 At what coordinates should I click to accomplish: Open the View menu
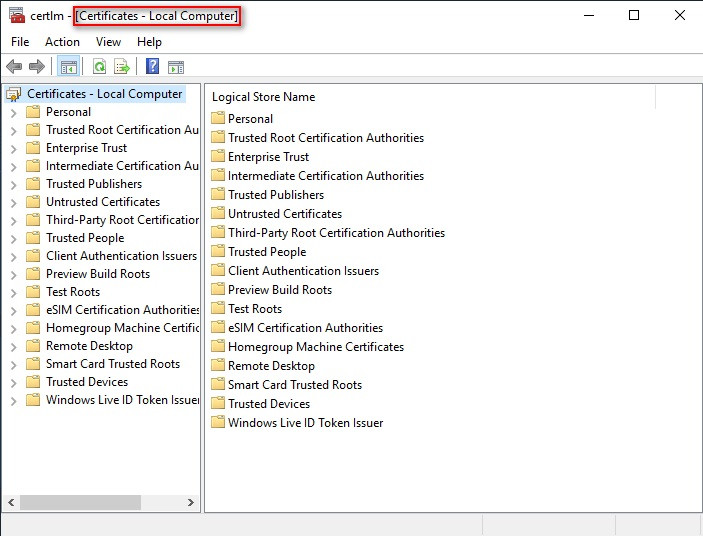[108, 42]
